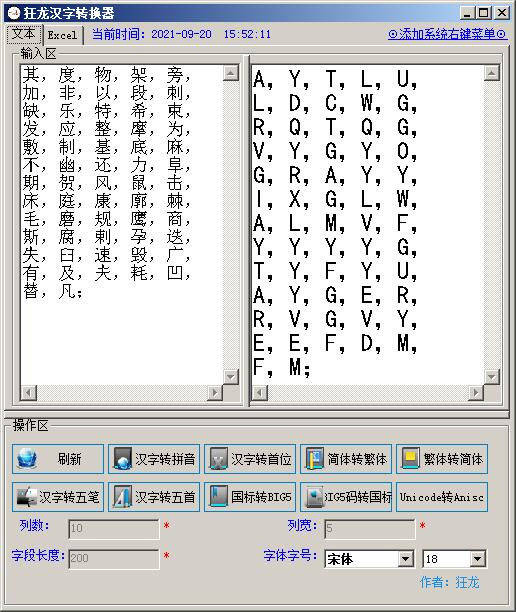The image size is (516, 612).
Task: Open the 宋体 font dropdown
Action: tap(406, 559)
